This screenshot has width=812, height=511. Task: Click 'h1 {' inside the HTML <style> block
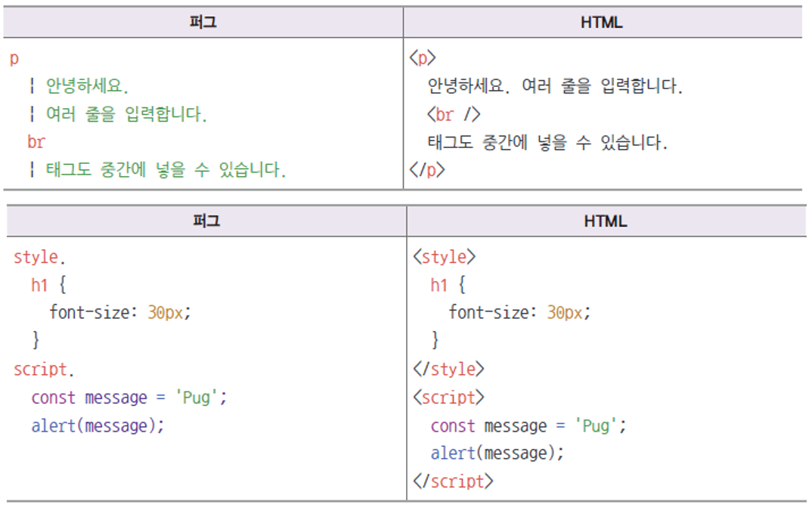pos(448,285)
